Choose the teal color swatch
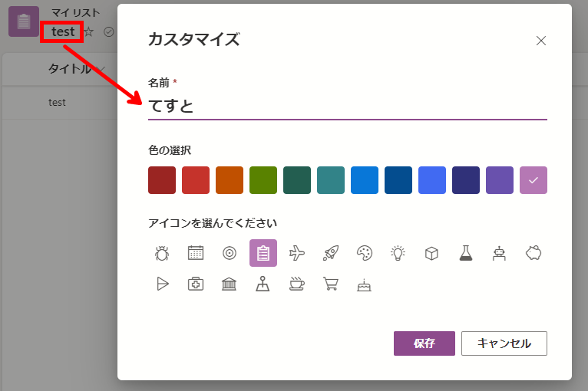The height and width of the screenshot is (391, 588). (x=331, y=180)
